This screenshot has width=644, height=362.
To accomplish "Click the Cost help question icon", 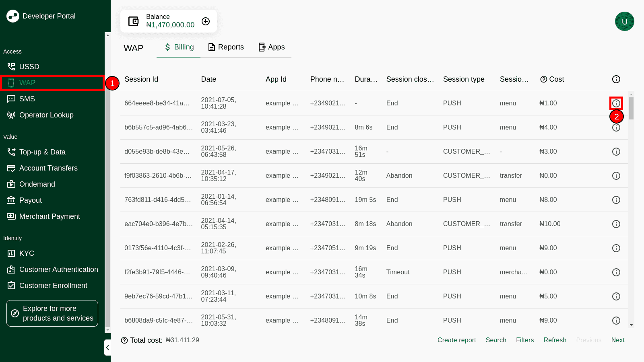I will [543, 79].
